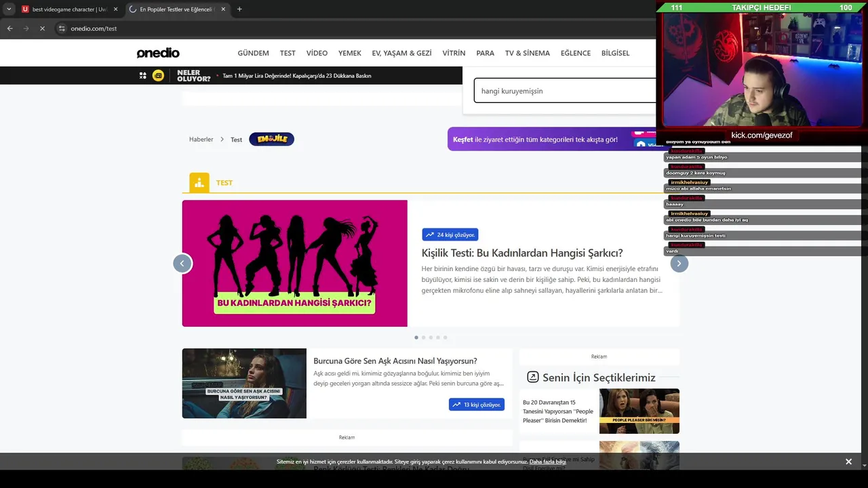
Task: Open the 'Burcuna Göre Sen Aşk Acısını' thumbnail
Action: (x=244, y=383)
